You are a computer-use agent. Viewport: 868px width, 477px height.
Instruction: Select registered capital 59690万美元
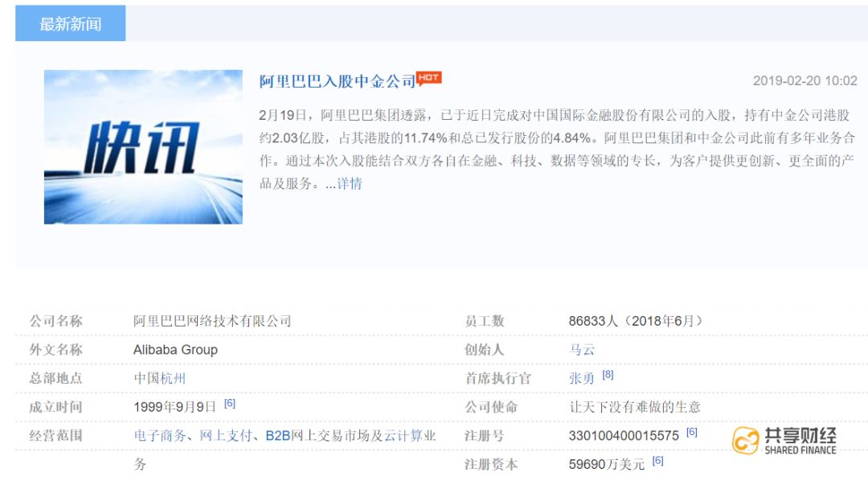607,464
